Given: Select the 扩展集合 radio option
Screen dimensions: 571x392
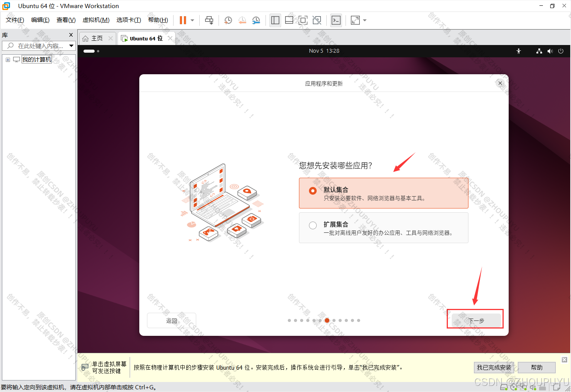Looking at the screenshot, I should (x=313, y=225).
